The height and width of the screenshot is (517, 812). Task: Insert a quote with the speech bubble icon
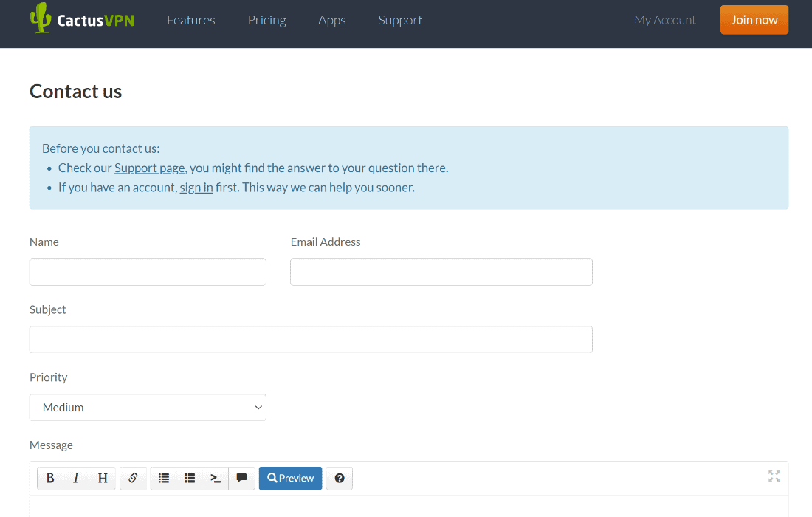[241, 479]
